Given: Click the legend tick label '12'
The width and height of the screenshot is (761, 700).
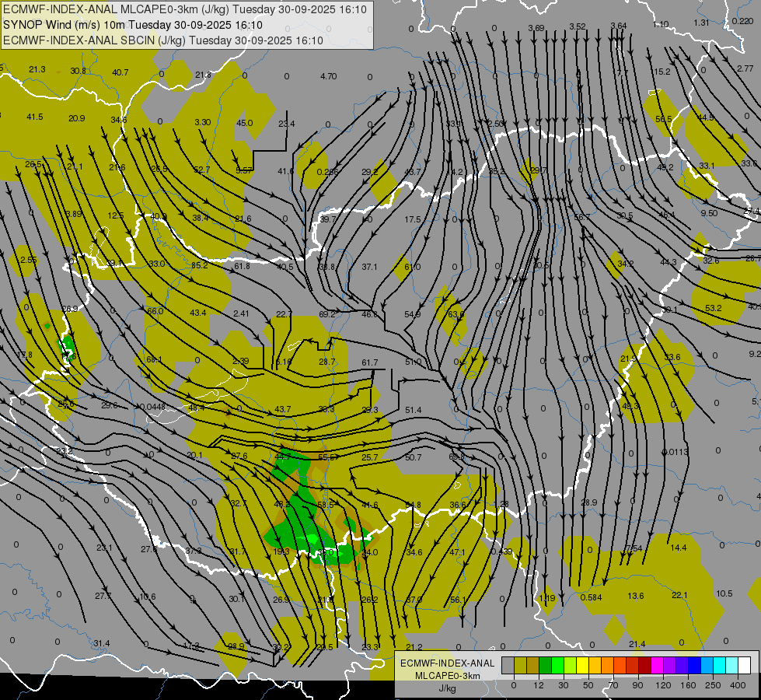Looking at the screenshot, I should 538,685.
